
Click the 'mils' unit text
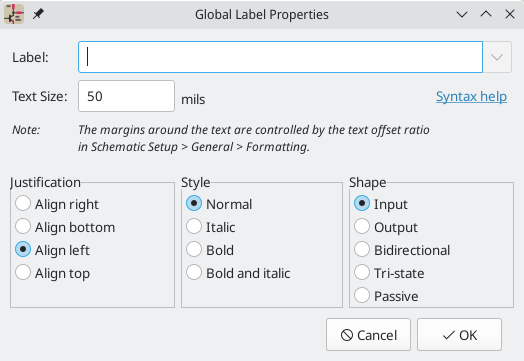coord(193,100)
